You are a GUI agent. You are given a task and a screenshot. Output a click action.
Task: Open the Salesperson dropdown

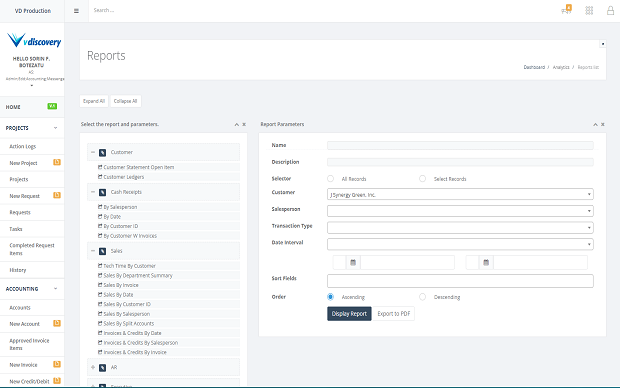tap(460, 211)
